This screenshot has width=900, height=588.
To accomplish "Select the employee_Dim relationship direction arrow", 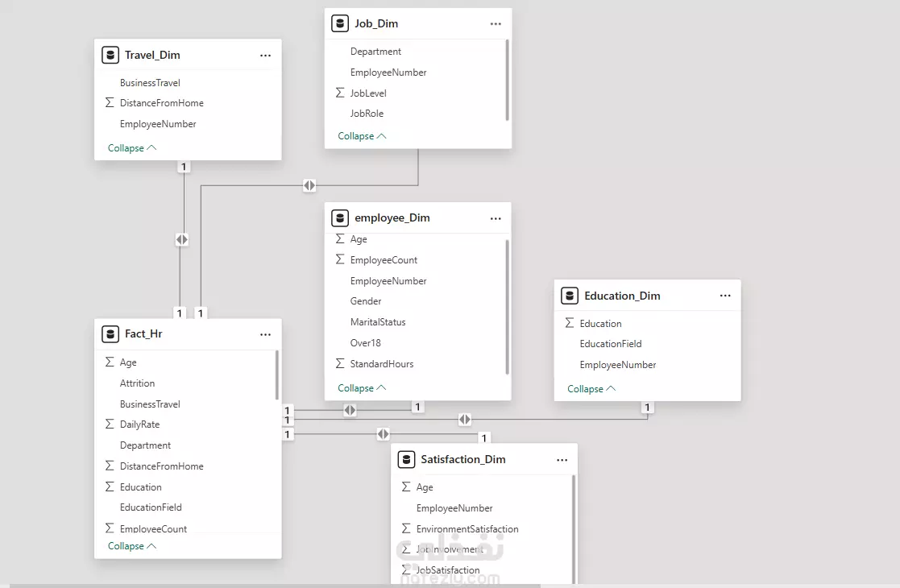I will [x=350, y=410].
